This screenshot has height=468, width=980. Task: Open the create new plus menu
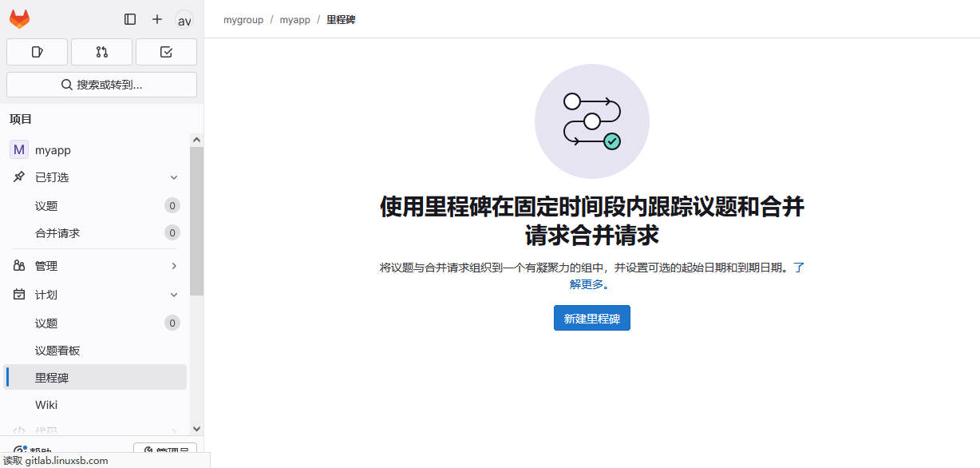coord(157,19)
